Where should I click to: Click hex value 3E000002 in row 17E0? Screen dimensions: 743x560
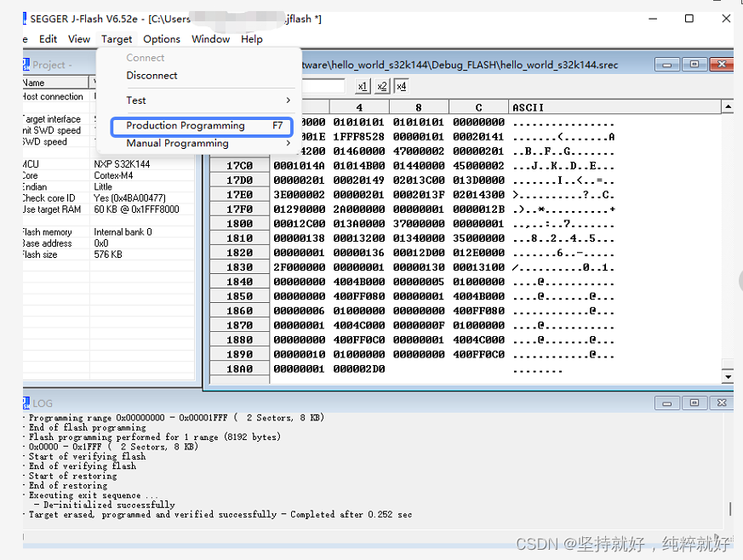[299, 195]
